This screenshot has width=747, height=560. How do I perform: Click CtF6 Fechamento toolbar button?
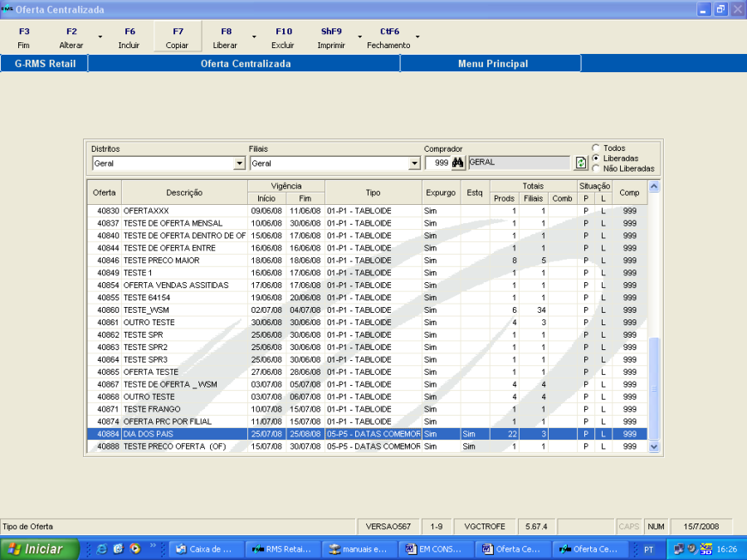coord(388,37)
